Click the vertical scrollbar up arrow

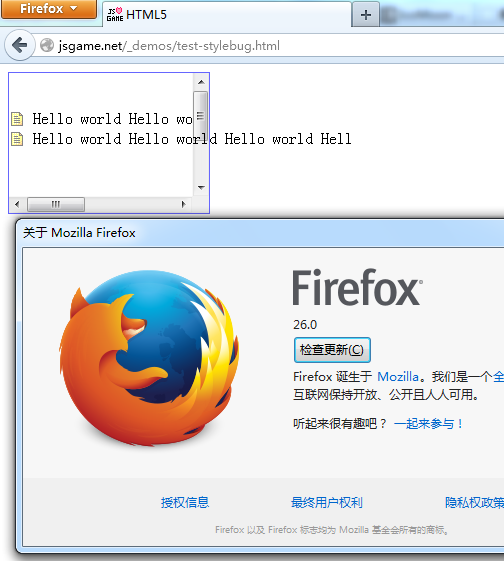(201, 82)
